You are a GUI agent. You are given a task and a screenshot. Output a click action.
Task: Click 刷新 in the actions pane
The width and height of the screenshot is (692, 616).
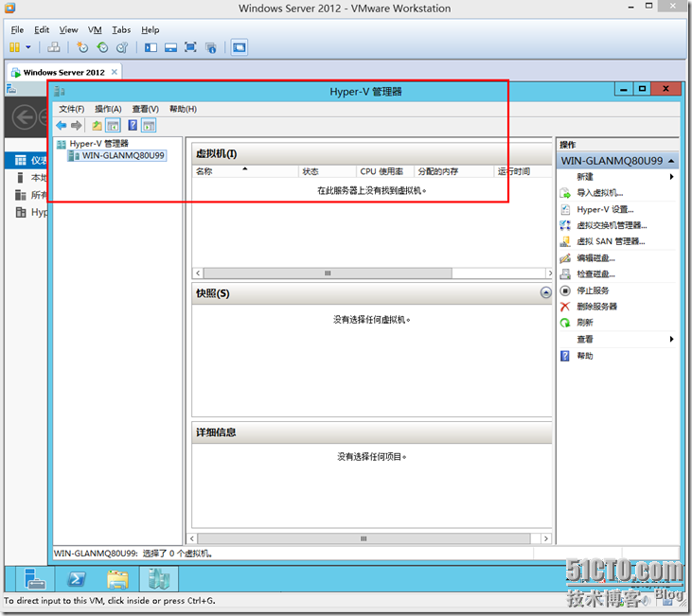point(584,323)
